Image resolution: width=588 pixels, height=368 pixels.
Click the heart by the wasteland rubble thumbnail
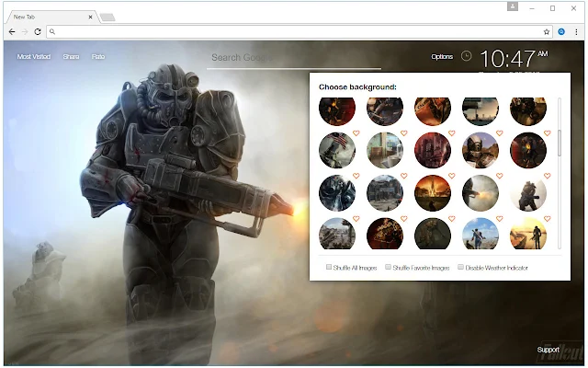coord(356,219)
